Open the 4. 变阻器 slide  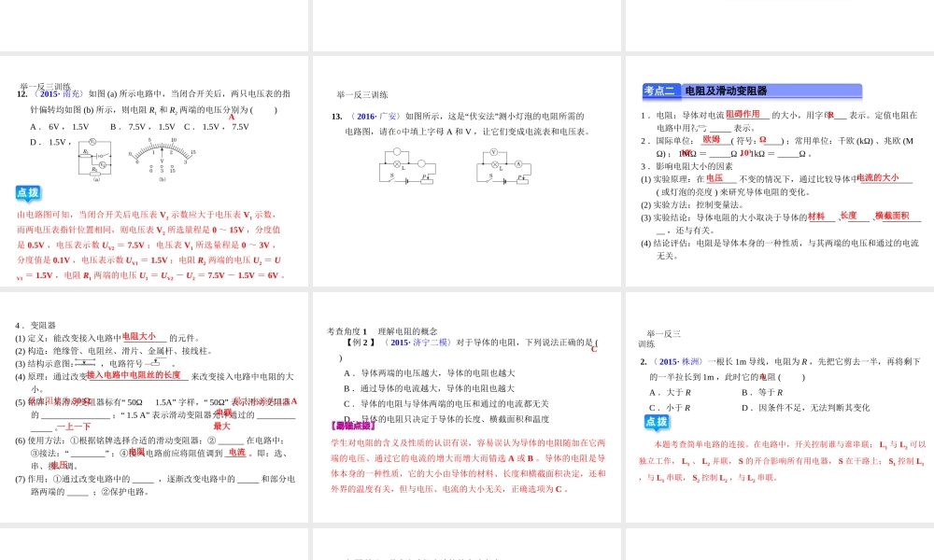point(154,408)
